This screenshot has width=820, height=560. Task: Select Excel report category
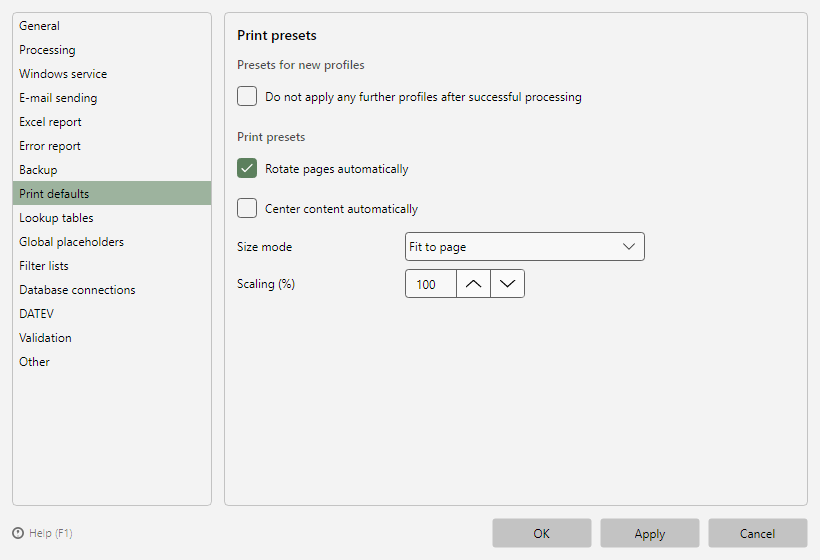coord(112,122)
